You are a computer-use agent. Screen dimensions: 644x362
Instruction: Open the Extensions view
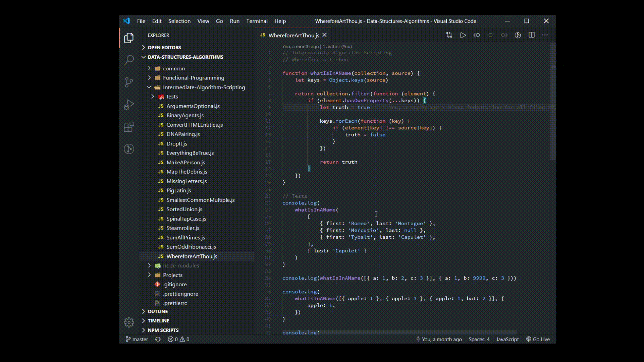tap(129, 127)
